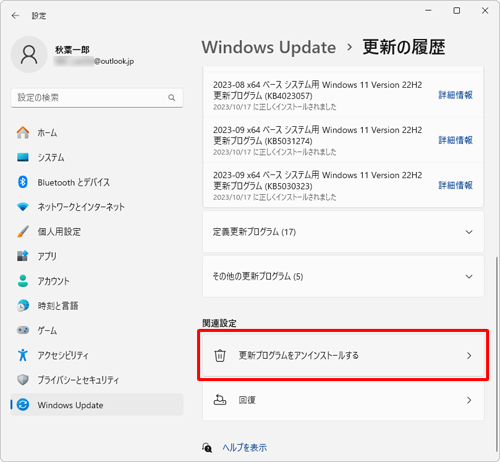Click the search magnifier icon
The width and height of the screenshot is (500, 462).
[172, 98]
